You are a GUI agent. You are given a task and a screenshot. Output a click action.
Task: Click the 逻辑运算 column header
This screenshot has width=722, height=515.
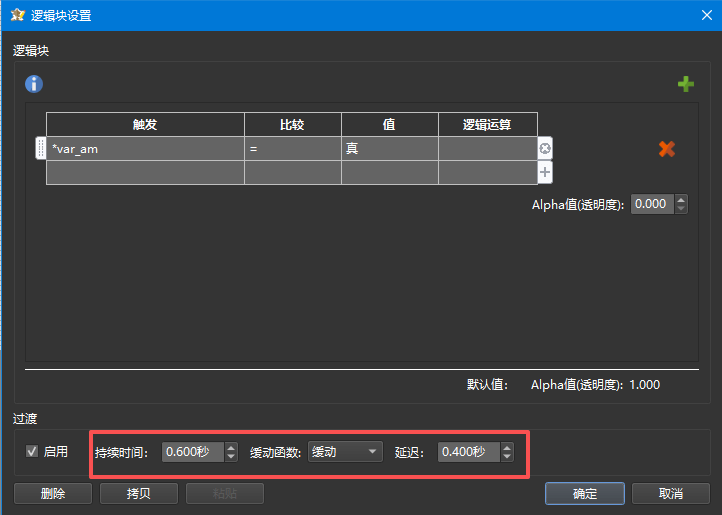pos(487,124)
